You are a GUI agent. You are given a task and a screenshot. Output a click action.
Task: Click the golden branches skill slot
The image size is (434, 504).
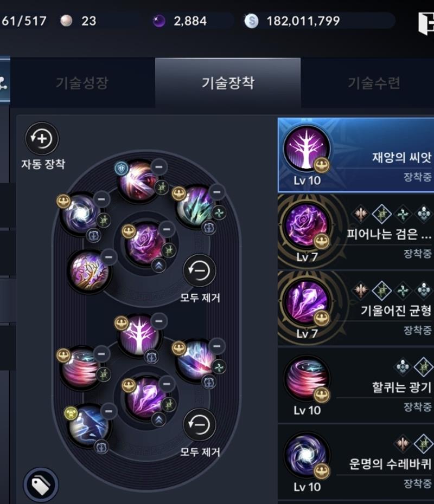click(89, 270)
